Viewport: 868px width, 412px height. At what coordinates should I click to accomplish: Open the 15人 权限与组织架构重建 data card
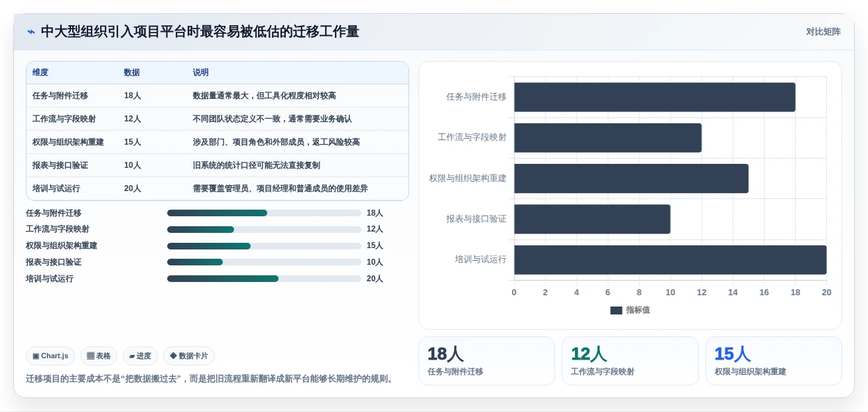click(x=774, y=361)
